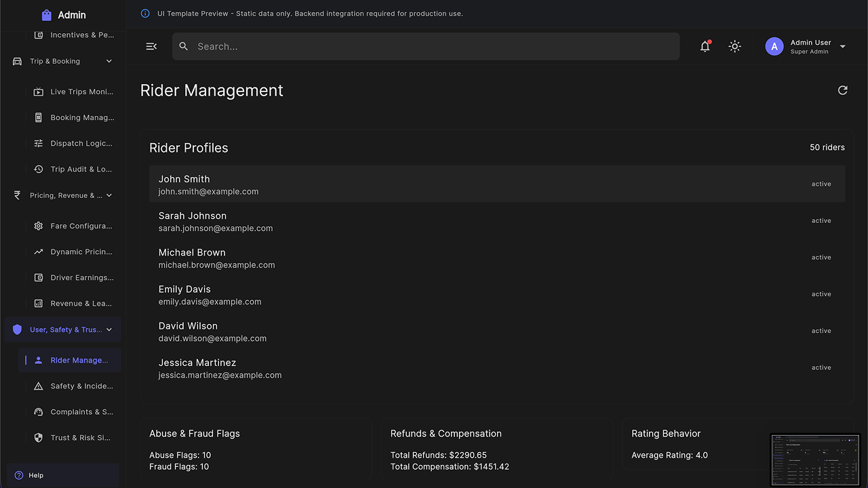Click the Dispatch Logic sliders icon
Image resolution: width=868 pixels, height=488 pixels.
(38, 143)
